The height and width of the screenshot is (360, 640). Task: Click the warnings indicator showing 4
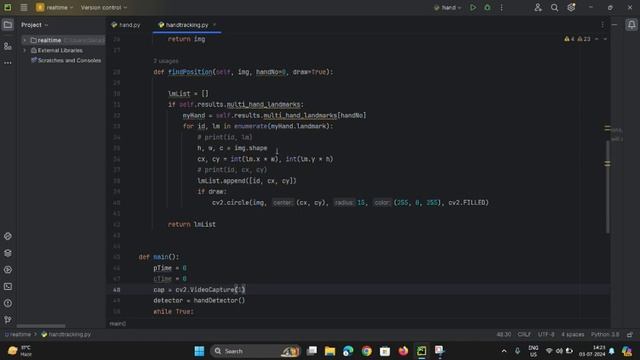pyautogui.click(x=569, y=39)
